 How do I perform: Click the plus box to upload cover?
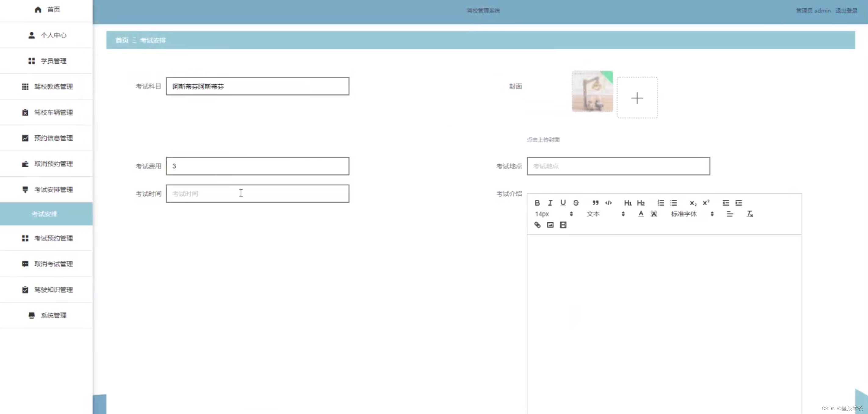pos(637,98)
